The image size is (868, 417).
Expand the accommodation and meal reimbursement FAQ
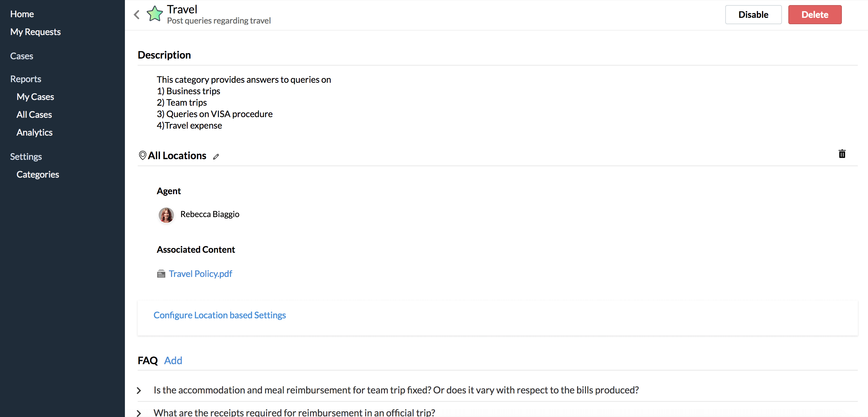click(139, 390)
